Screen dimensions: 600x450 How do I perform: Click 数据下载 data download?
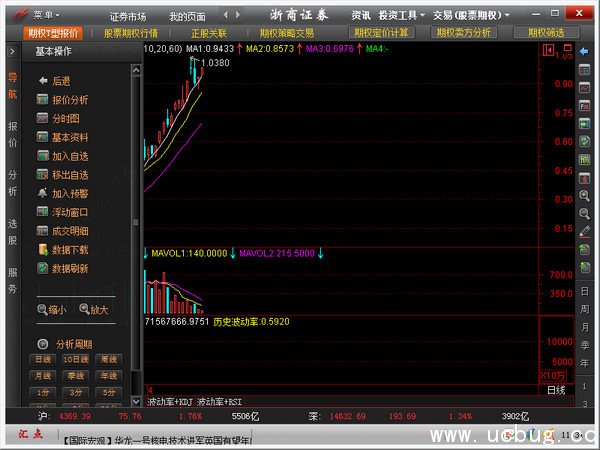point(62,249)
